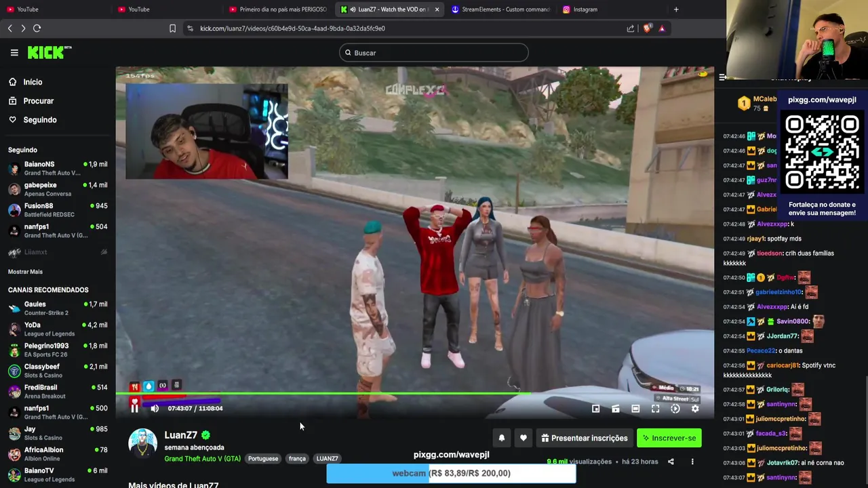Click chat user Pecaco22 name
The image size is (868, 488).
point(761,351)
